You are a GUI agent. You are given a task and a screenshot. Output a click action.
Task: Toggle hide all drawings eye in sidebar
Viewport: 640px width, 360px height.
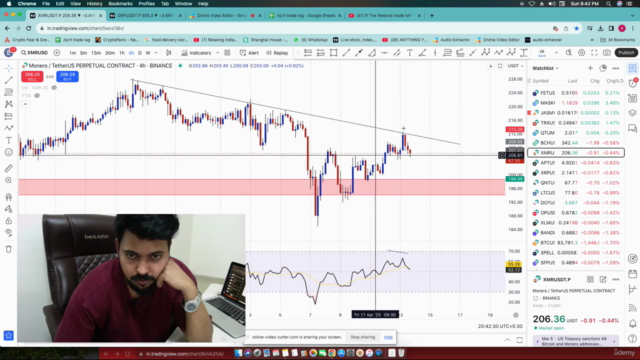[9, 233]
